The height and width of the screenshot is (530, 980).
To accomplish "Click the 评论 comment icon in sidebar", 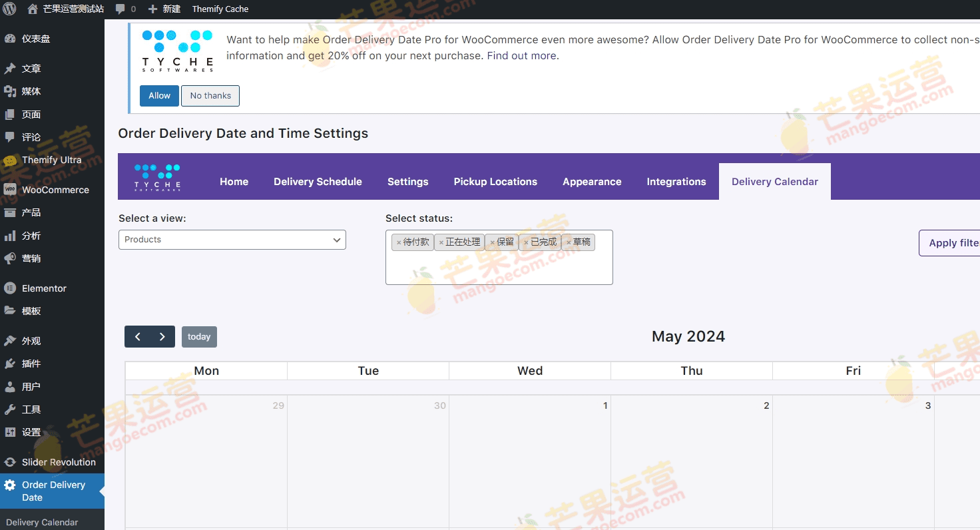I will click(10, 137).
